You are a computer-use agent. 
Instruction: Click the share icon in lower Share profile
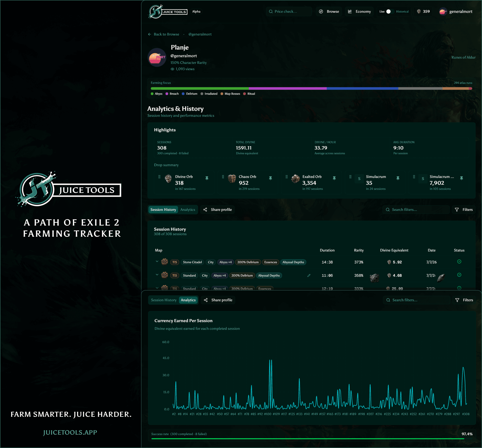click(x=206, y=300)
